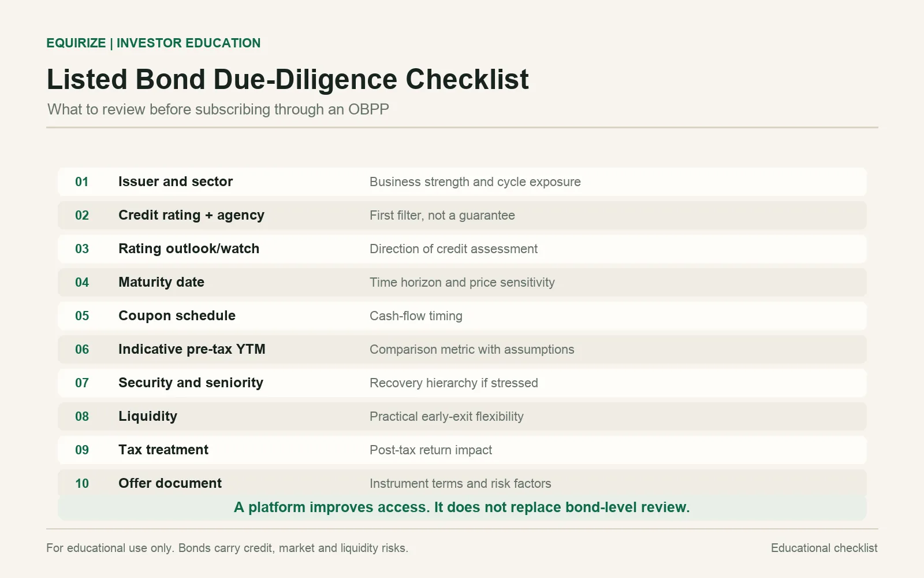Select the Tax treatment row

pos(462,450)
